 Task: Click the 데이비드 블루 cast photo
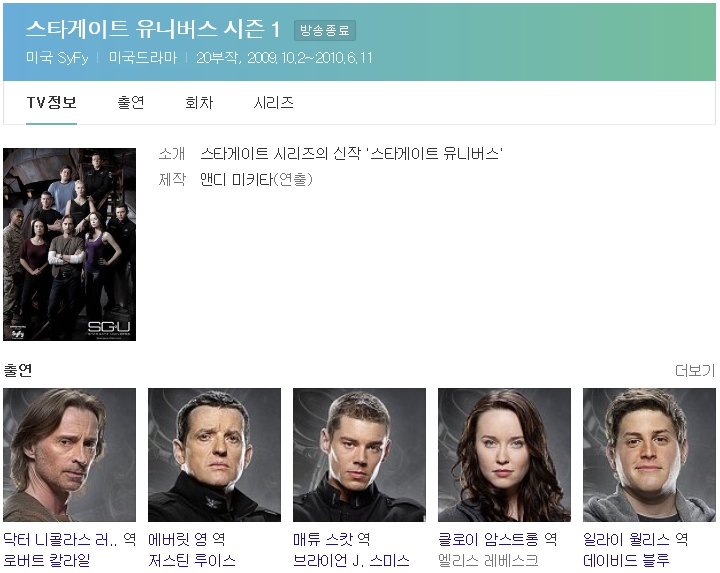649,455
